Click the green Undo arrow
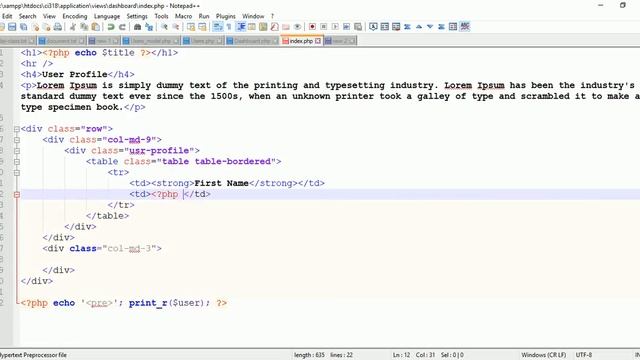The height and width of the screenshot is (360, 640). tap(111, 27)
